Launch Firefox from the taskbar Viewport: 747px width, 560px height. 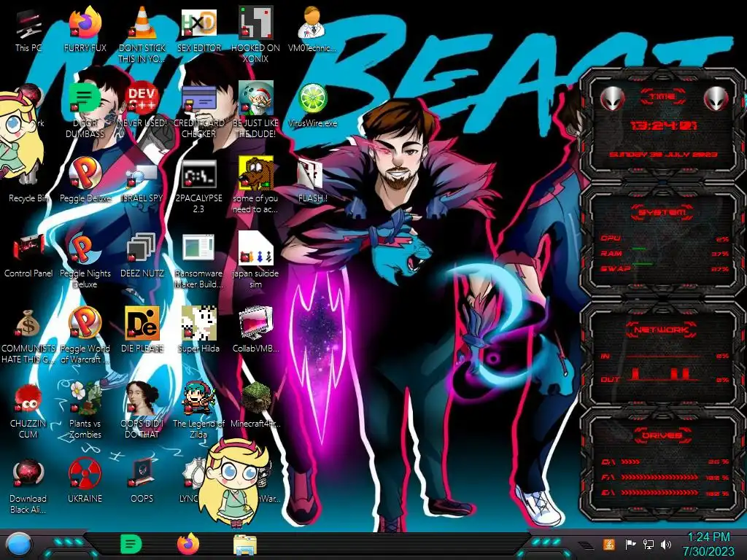[188, 544]
